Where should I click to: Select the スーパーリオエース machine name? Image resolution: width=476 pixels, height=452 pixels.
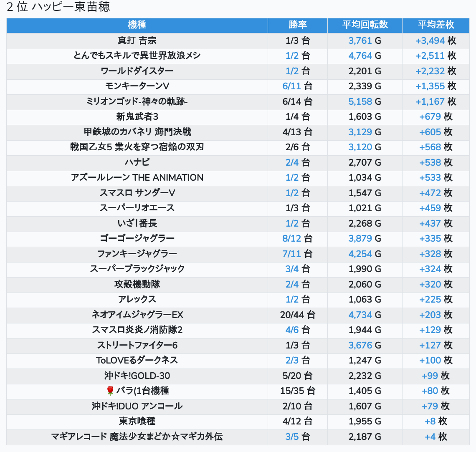(x=137, y=208)
